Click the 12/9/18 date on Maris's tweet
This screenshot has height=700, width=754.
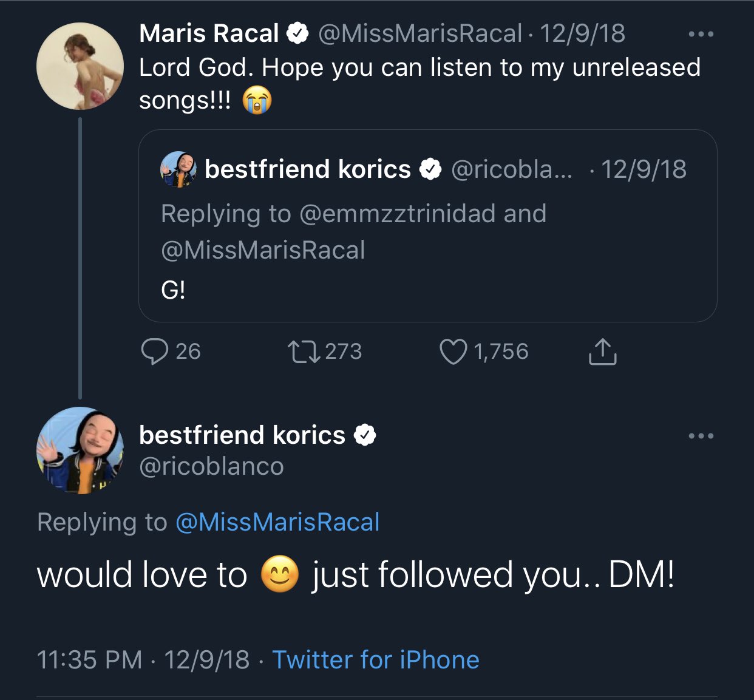[582, 33]
